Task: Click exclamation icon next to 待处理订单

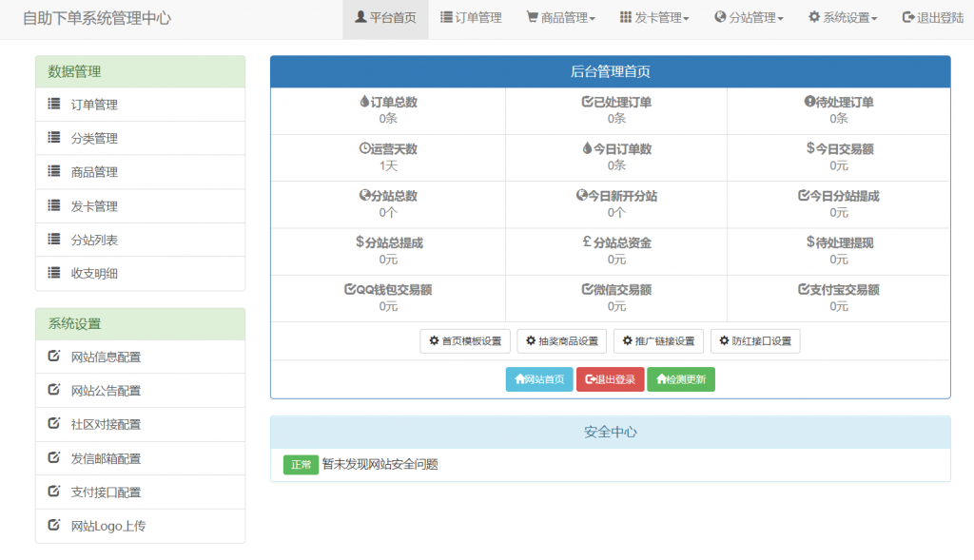Action: pos(809,101)
